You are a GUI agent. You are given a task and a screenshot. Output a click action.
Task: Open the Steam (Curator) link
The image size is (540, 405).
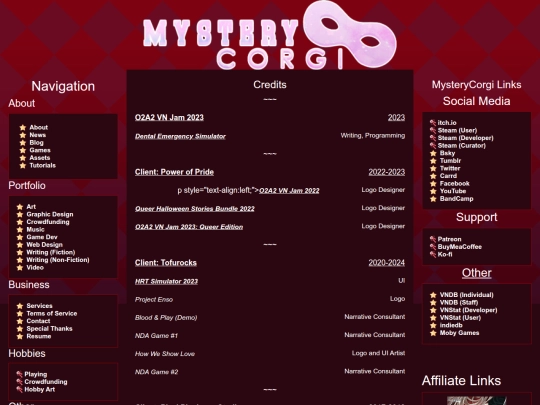point(461,145)
